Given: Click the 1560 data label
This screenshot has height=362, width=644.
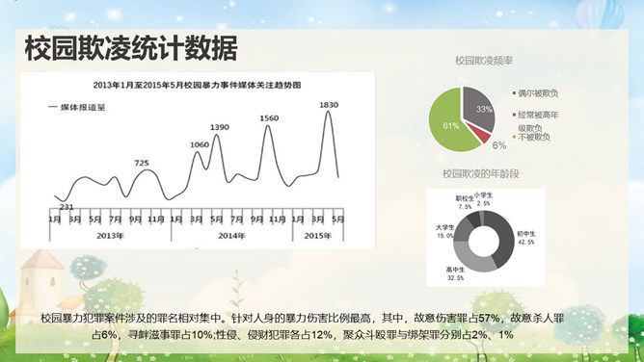Looking at the screenshot, I should 269,118.
